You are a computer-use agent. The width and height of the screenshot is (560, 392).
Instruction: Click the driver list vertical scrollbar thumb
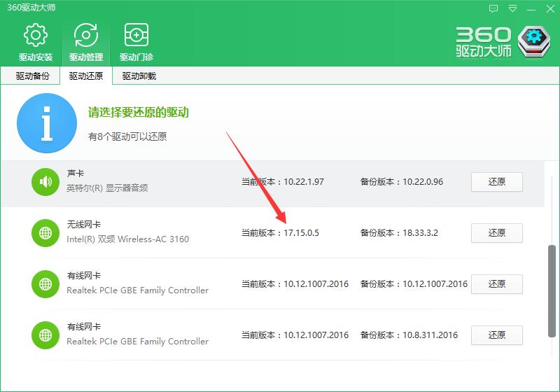point(552,291)
